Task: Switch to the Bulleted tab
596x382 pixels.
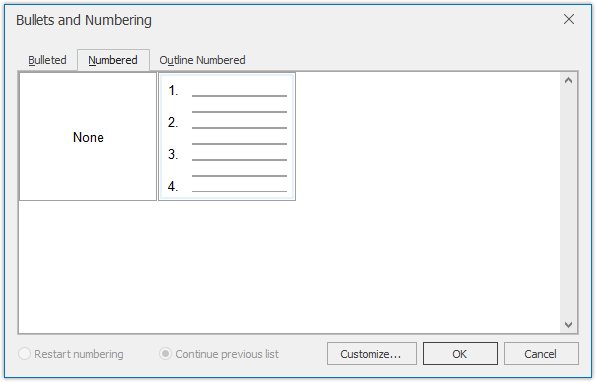Action: [47, 60]
